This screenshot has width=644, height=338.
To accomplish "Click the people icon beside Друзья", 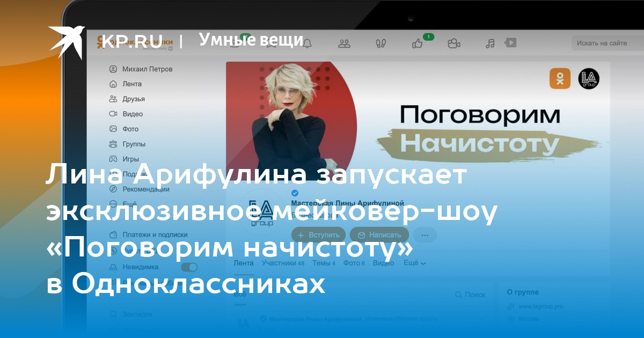I will [x=113, y=99].
